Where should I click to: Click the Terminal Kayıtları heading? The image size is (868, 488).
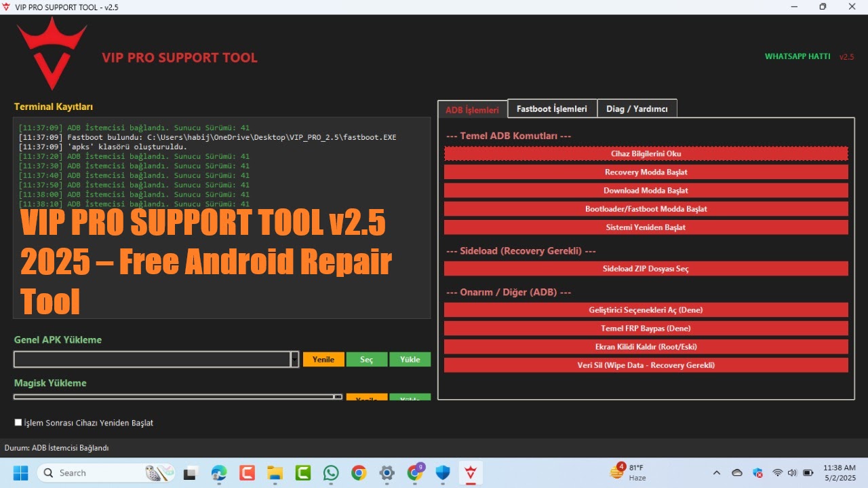pos(54,107)
